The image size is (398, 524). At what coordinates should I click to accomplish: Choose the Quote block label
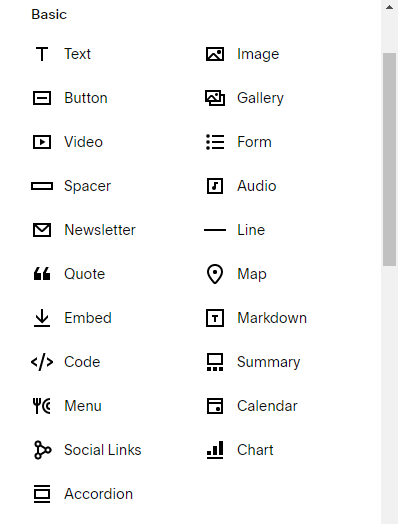pos(85,274)
